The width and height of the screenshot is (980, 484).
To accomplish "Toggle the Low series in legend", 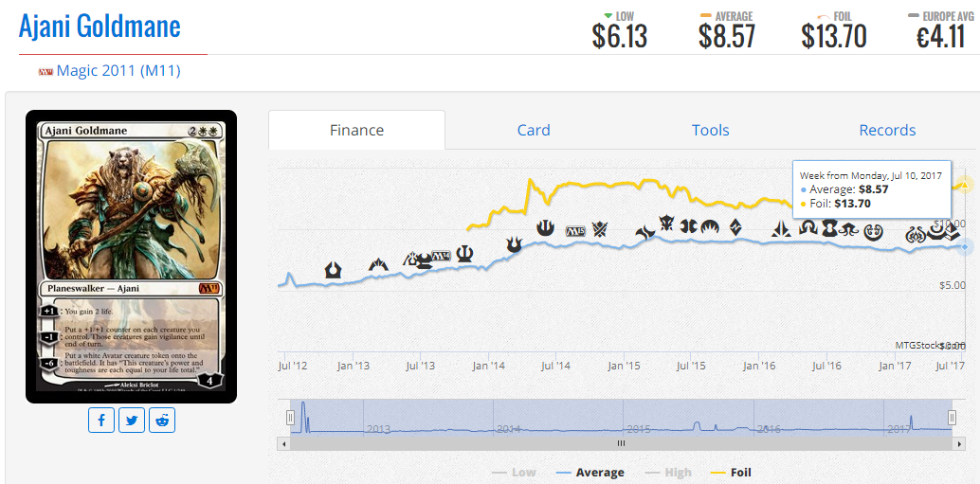I will pyautogui.click(x=514, y=473).
